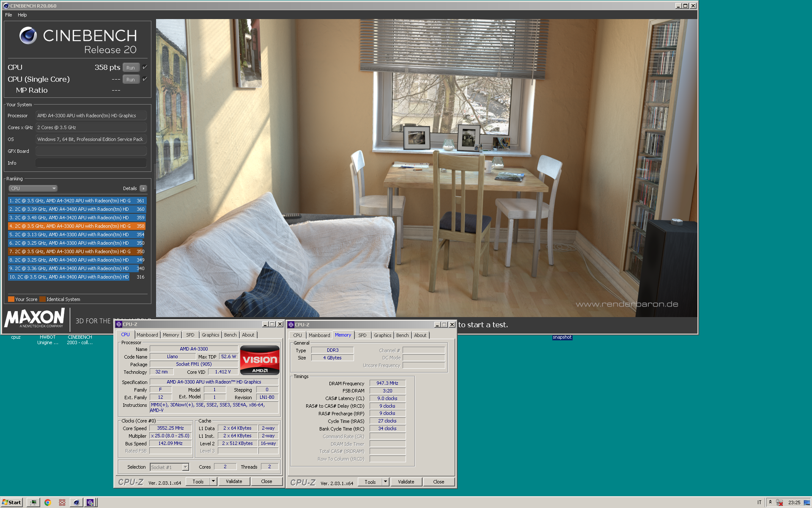Select ranking row 10 with score 316

tap(77, 277)
